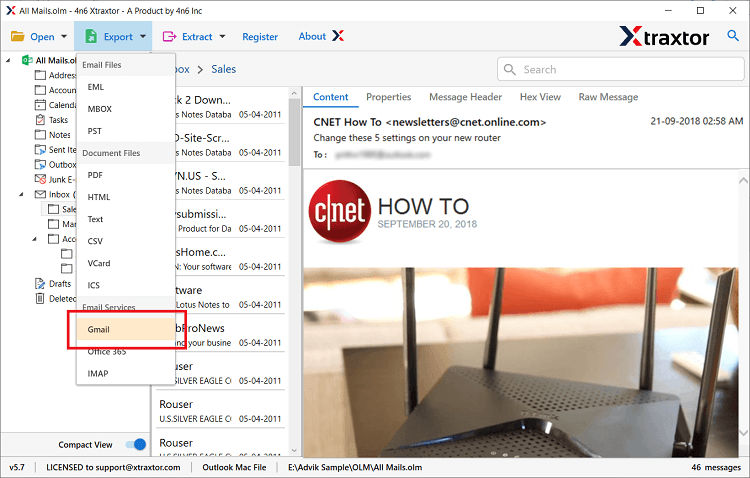This screenshot has width=750, height=478.
Task: Select the Drafts icon in tree
Action: click(40, 284)
